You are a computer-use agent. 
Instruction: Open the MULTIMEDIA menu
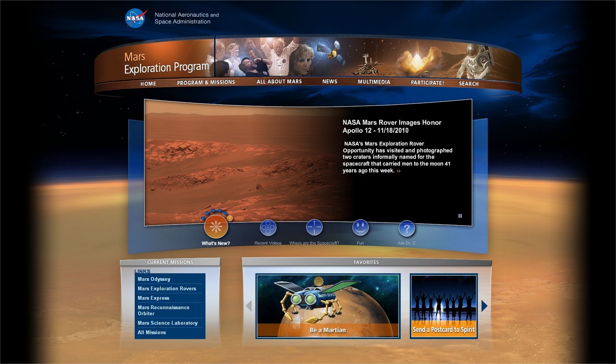(374, 82)
